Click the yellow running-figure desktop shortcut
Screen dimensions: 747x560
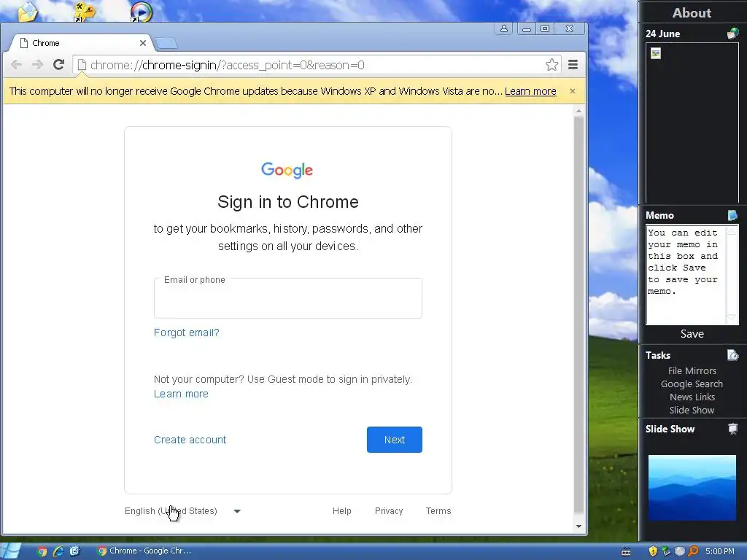pos(85,12)
